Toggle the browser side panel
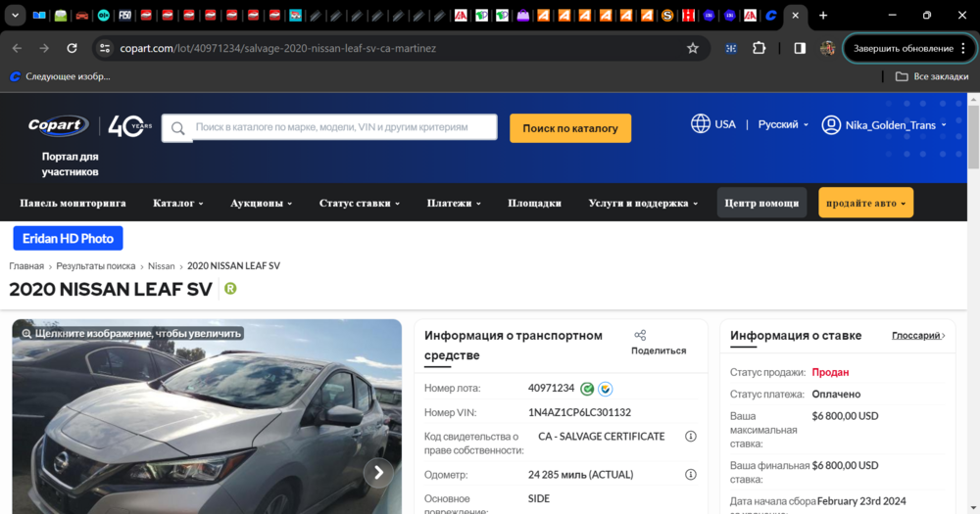 800,48
